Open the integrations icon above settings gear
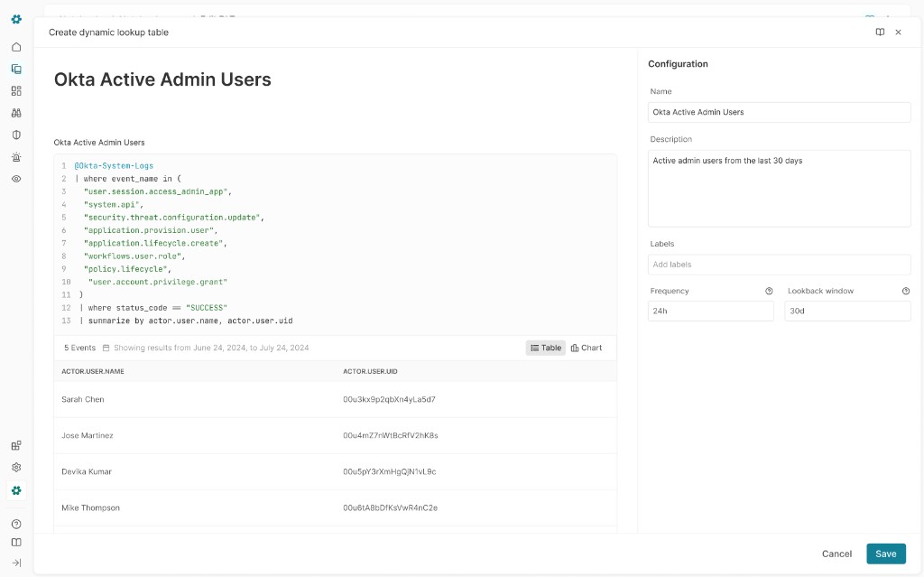This screenshot has height=577, width=924. [16, 445]
